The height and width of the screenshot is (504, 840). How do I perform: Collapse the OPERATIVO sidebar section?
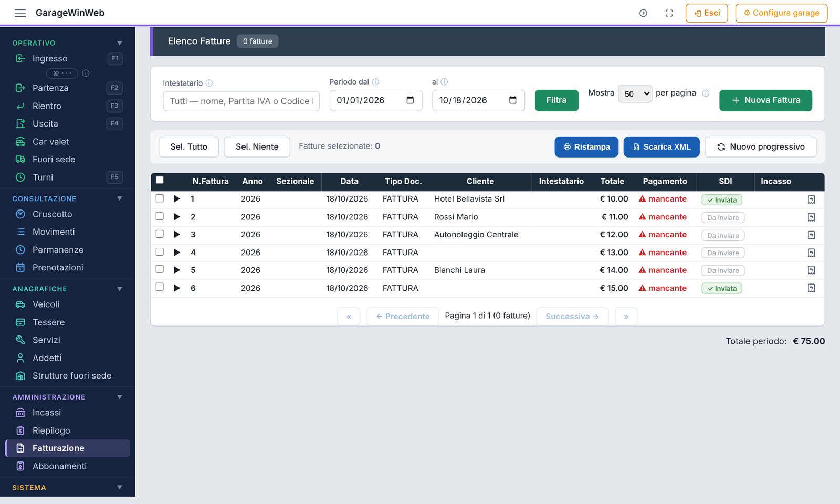point(120,43)
